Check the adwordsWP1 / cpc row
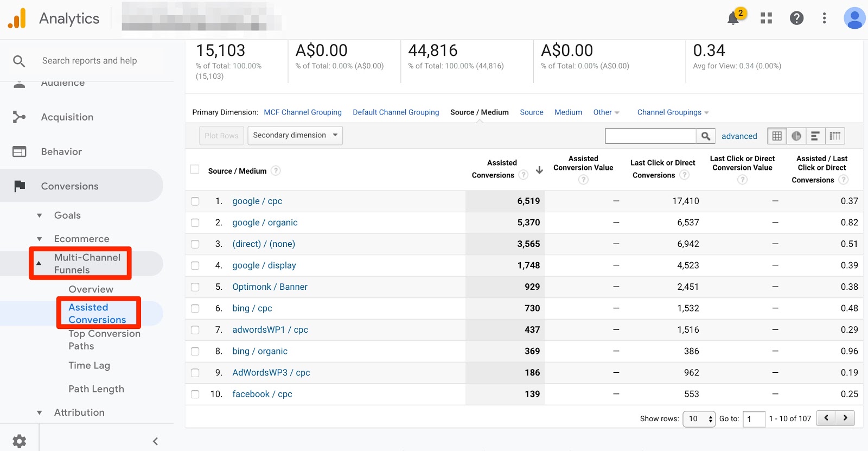Viewport: 868px width, 451px height. pos(195,330)
